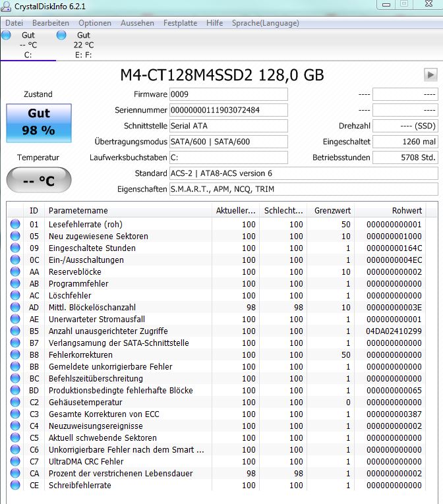Click the CrystalDiskInfo title bar app icon
This screenshot has height=504, width=443.
pyautogui.click(x=6, y=7)
